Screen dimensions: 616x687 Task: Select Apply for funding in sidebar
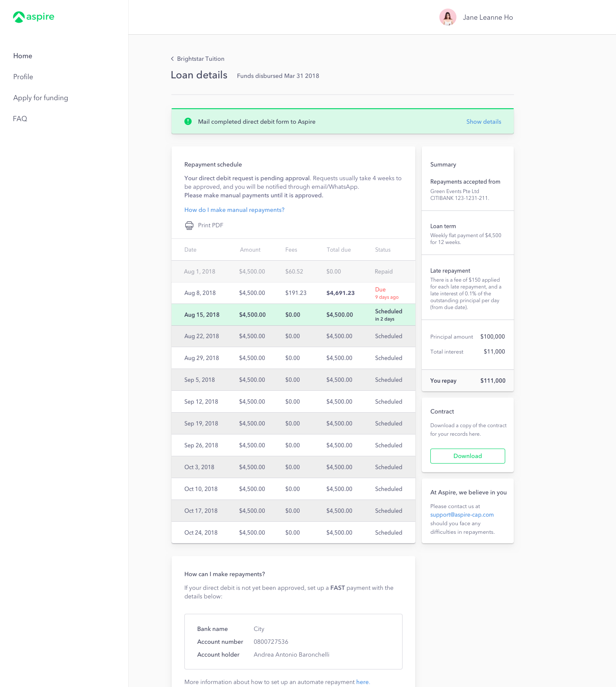[41, 98]
